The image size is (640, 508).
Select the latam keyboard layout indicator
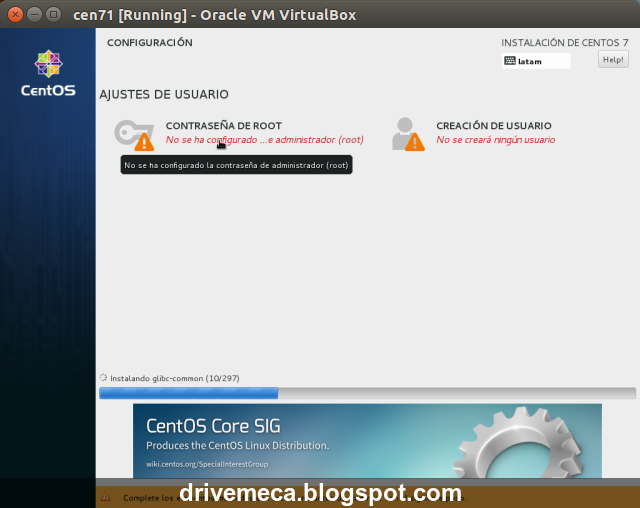(536, 61)
